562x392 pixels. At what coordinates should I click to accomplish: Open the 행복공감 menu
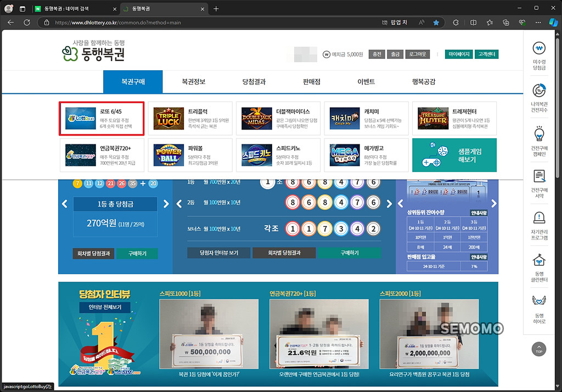pyautogui.click(x=424, y=82)
